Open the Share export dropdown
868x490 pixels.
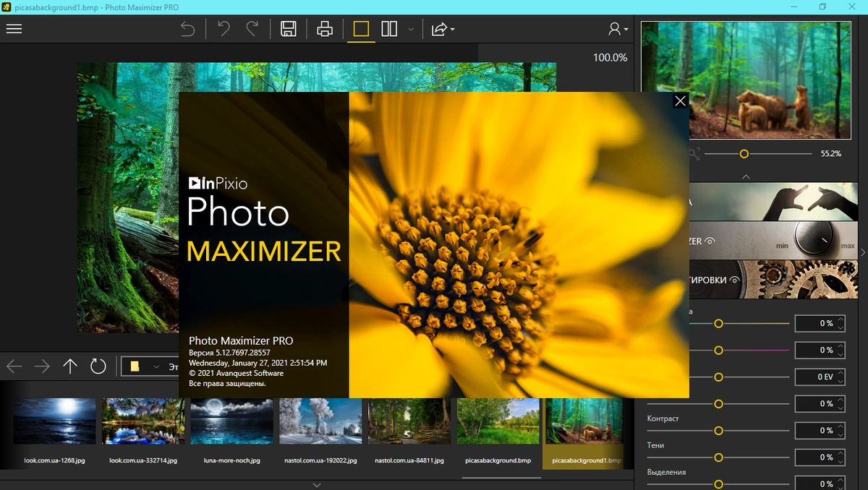tap(443, 29)
